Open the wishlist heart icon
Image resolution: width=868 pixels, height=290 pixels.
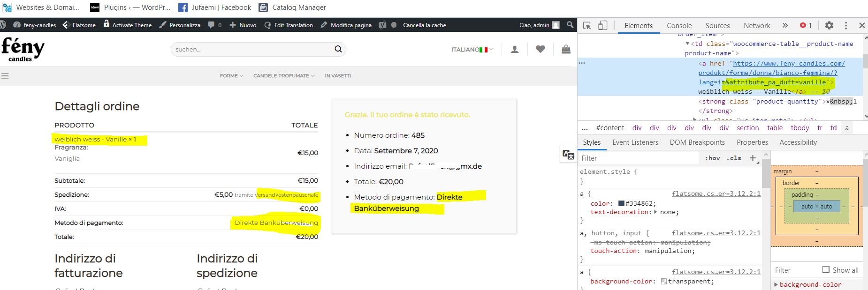click(x=541, y=49)
